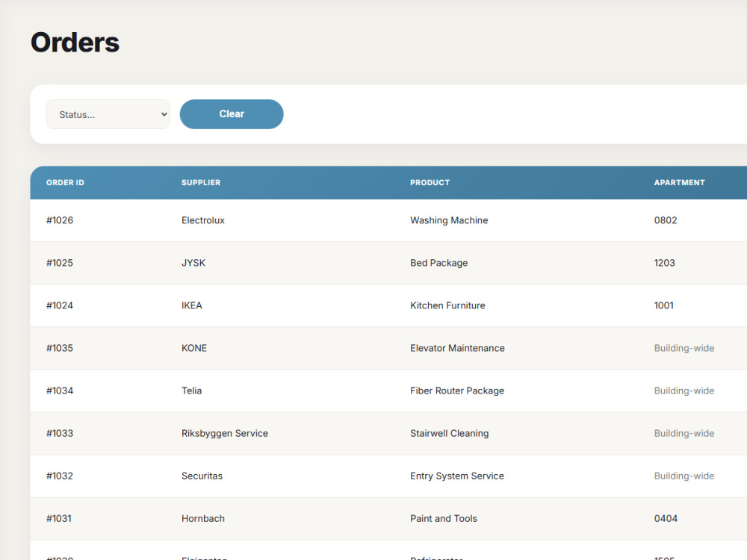Click supplier JYSK
This screenshot has width=747, height=560.
[193, 263]
